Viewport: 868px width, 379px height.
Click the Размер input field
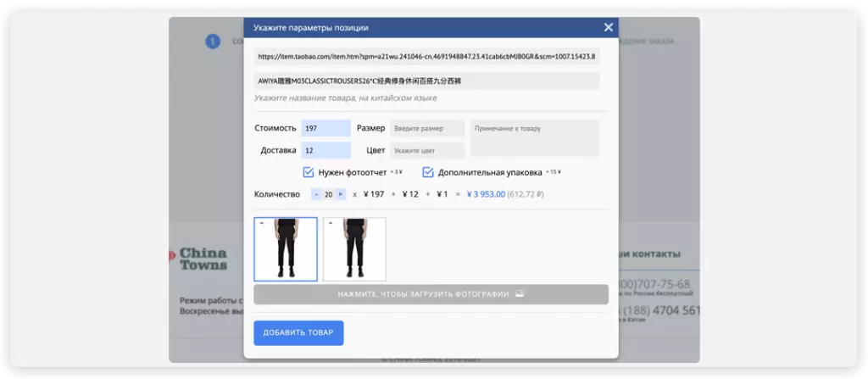pyautogui.click(x=427, y=128)
